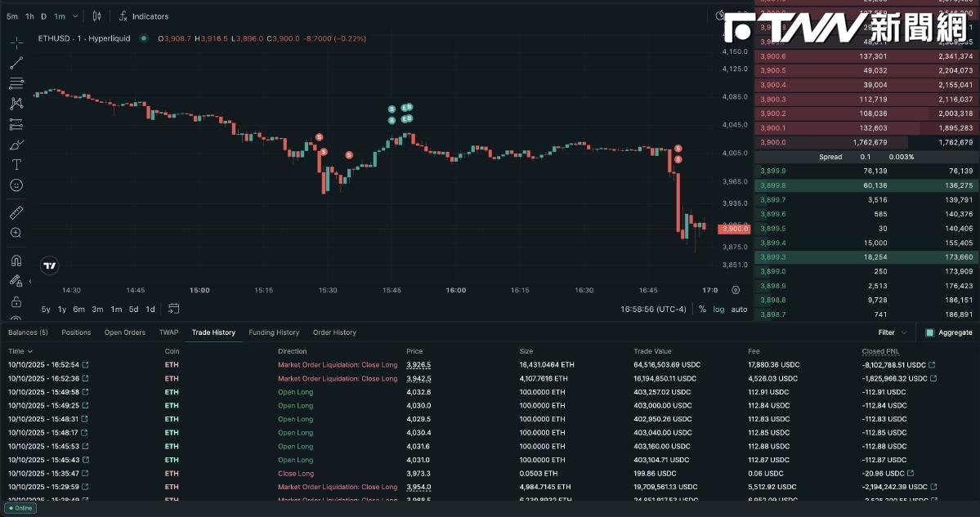980x517 pixels.
Task: Activate the zoom in tool
Action: [x=16, y=233]
